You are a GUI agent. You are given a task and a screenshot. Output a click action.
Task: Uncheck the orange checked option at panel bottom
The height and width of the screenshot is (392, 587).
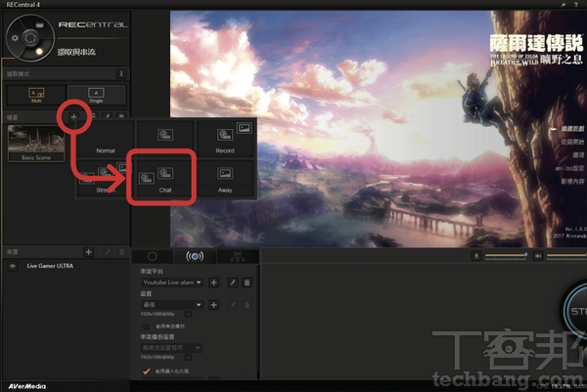(147, 371)
